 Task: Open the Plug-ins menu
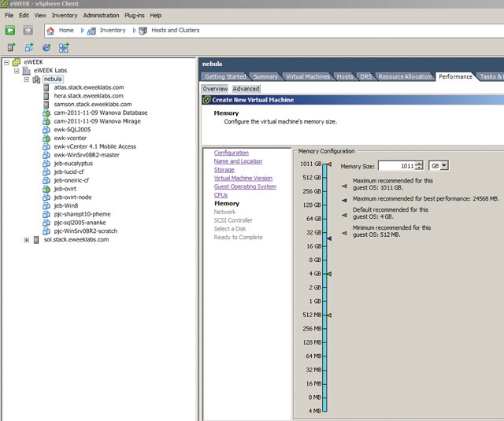coord(135,15)
